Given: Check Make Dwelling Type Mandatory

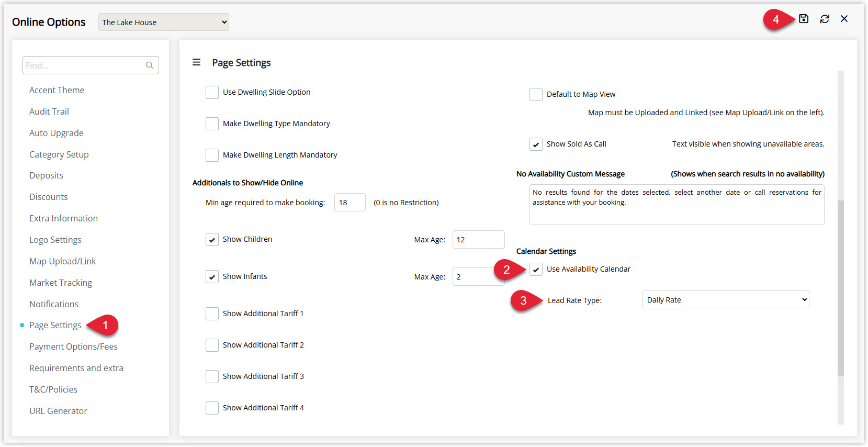Looking at the screenshot, I should click(212, 124).
